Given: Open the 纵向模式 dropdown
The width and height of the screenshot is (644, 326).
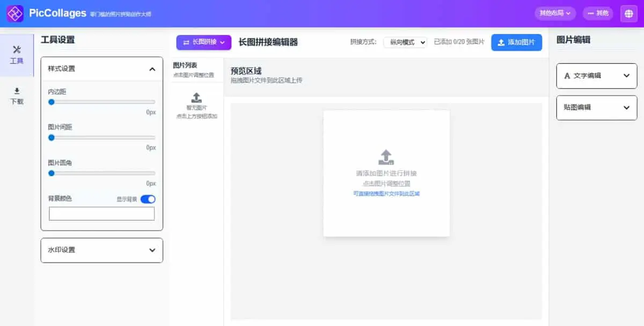Looking at the screenshot, I should coord(405,42).
